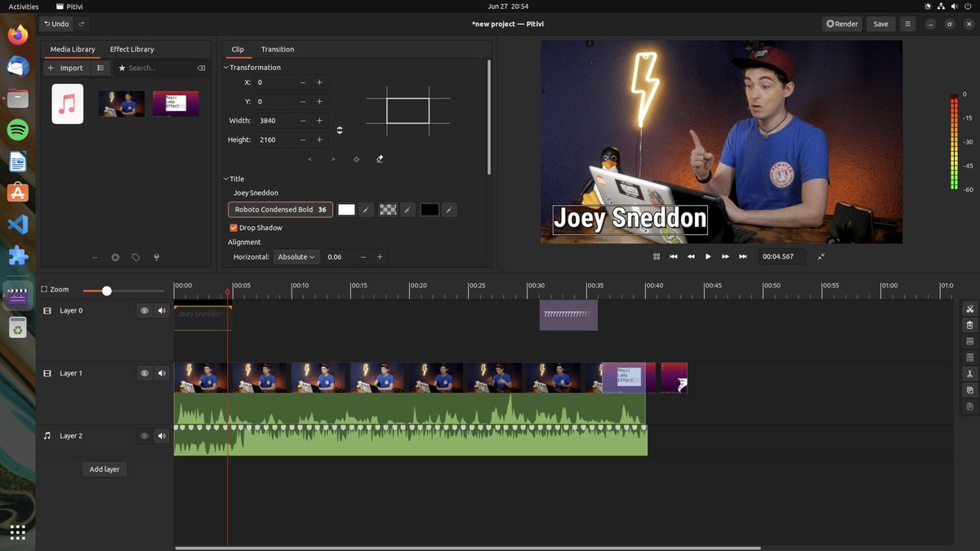Reset transformation with eraser icon
Image resolution: width=980 pixels, height=551 pixels.
point(380,159)
